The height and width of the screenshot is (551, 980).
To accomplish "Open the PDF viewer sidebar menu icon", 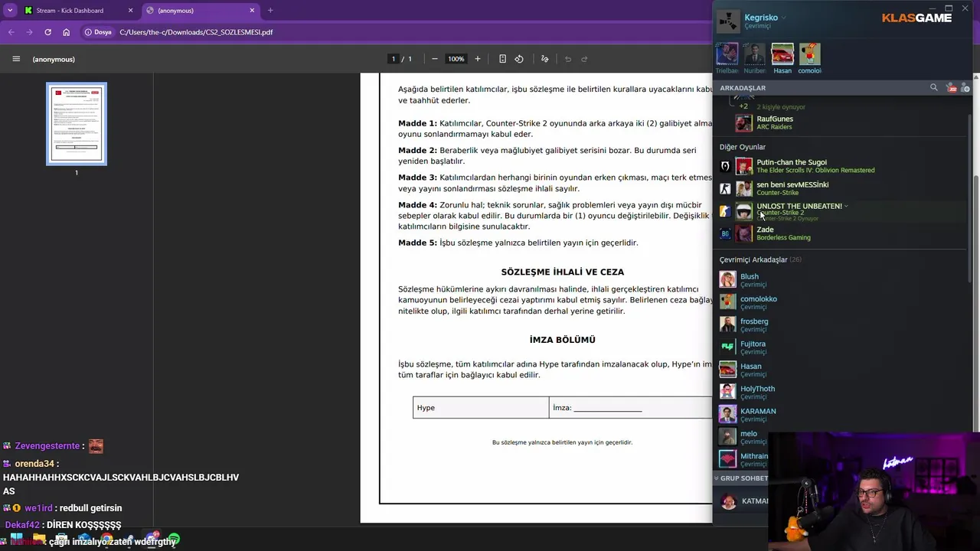I will tap(16, 59).
